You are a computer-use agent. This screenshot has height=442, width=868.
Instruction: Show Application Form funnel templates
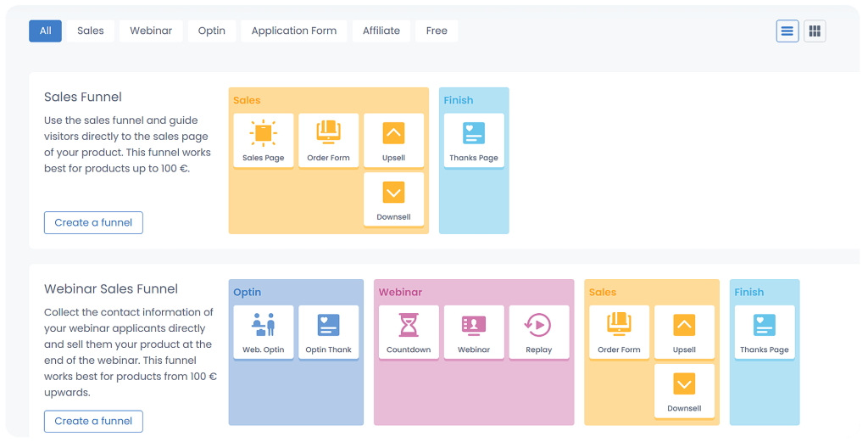coord(294,31)
